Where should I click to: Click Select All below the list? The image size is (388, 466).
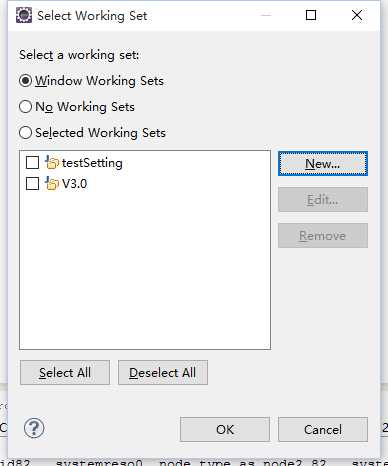[65, 373]
